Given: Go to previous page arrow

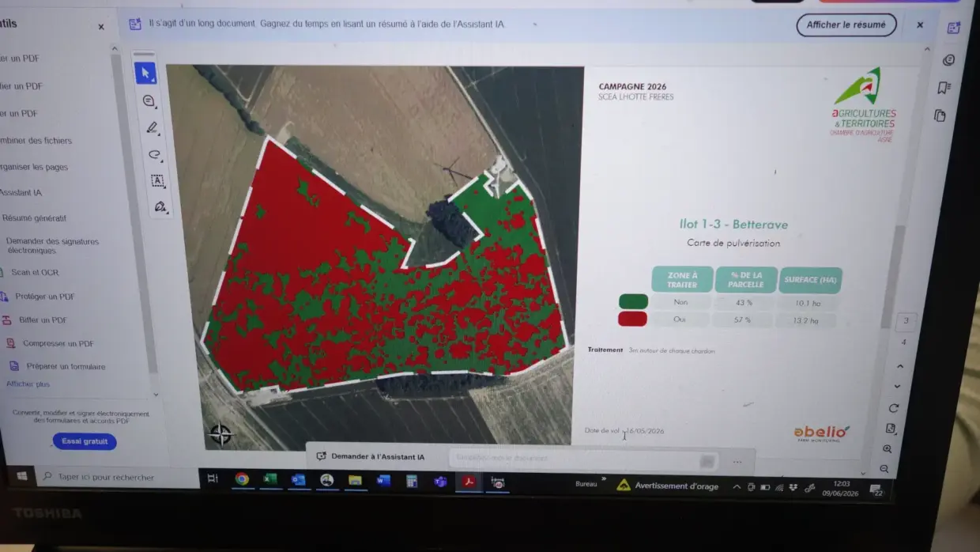Looking at the screenshot, I should 899,366.
